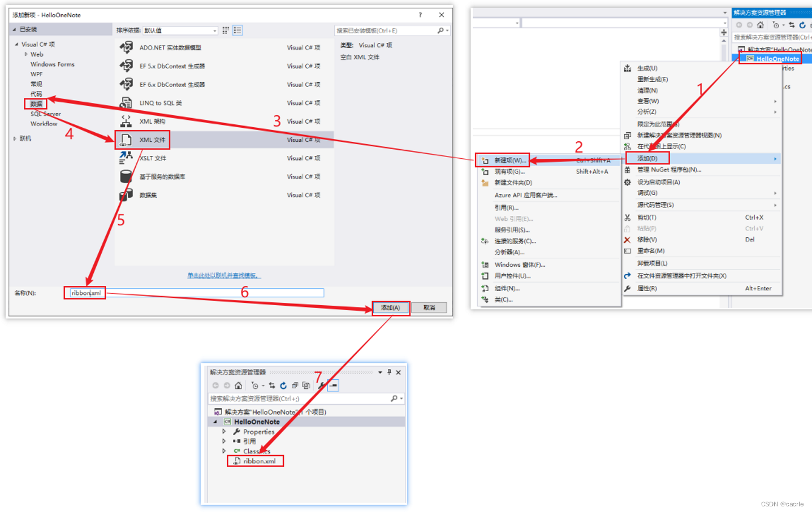This screenshot has height=512, width=812.
Task: Select the 数据 category
Action: point(36,104)
